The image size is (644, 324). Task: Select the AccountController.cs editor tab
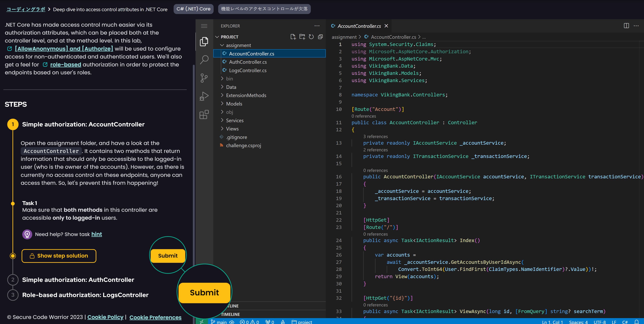tap(359, 26)
